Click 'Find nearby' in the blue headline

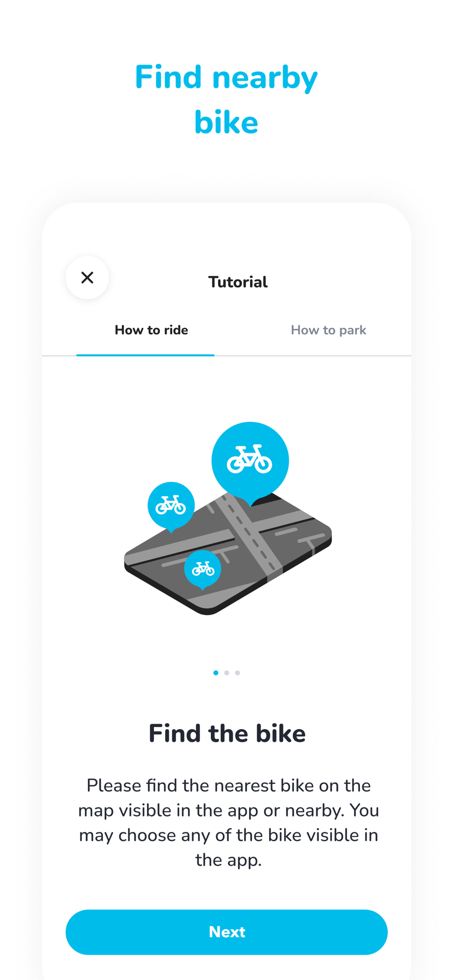tap(226, 78)
